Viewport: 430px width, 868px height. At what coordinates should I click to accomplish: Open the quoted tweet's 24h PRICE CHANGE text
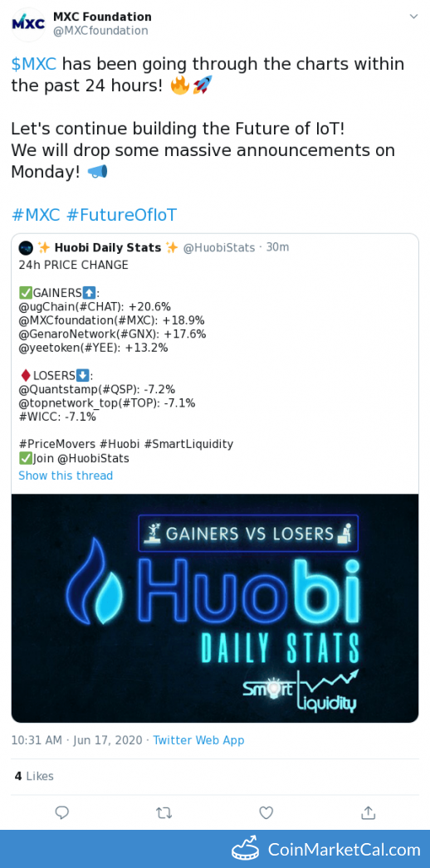(x=74, y=266)
